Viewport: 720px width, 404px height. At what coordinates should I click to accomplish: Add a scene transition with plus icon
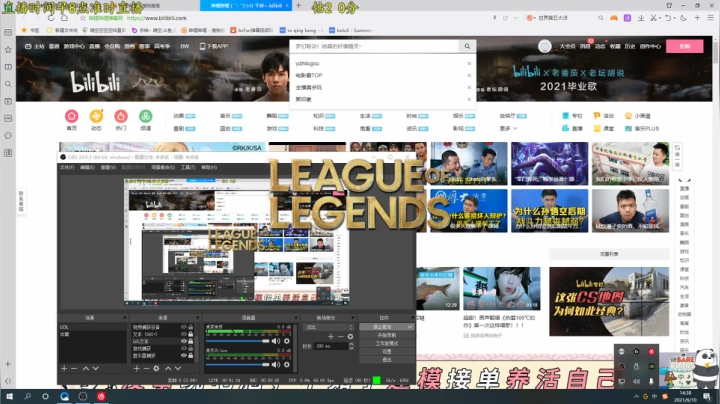(331, 337)
